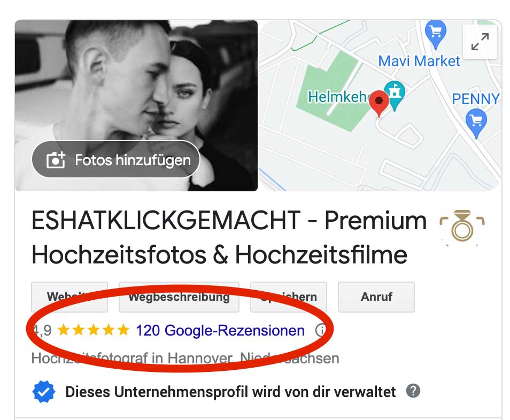Image resolution: width=510 pixels, height=420 pixels.
Task: Open the Website button
Action: tap(69, 297)
